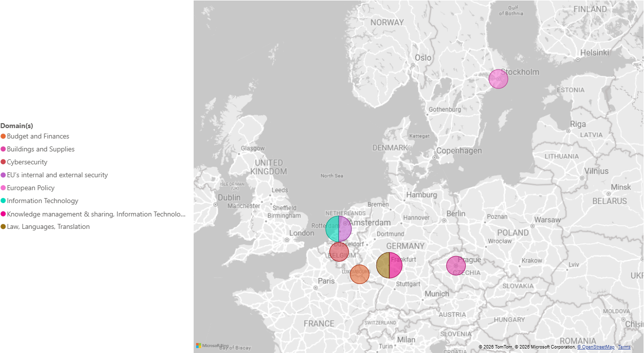Select European Policy legend entry
This screenshot has width=644, height=353.
click(x=27, y=188)
